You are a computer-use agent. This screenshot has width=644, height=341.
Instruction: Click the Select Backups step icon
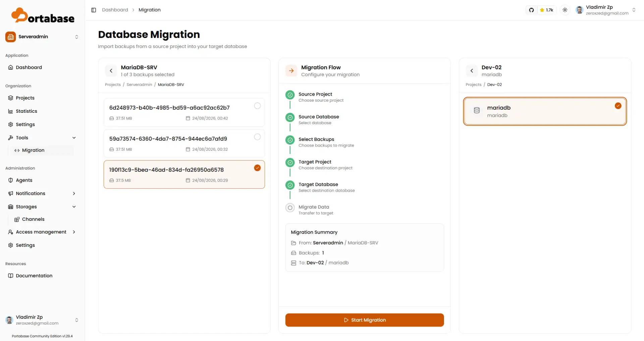290,140
